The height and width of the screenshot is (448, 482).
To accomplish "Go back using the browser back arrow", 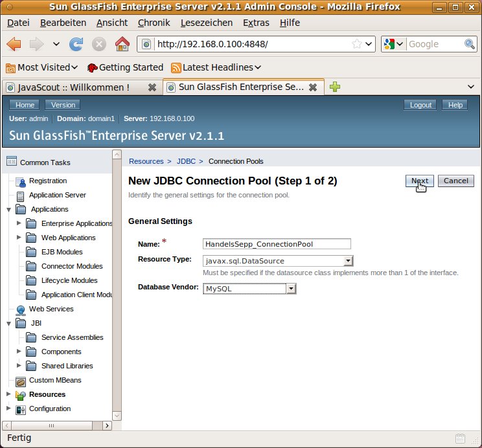I will (x=15, y=44).
